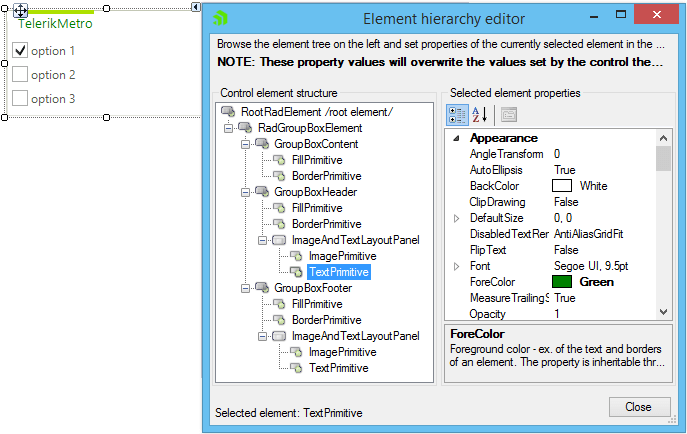687x434 pixels.
Task: Select ImagePrimitive under GroupBoxFooter
Action: 342,352
